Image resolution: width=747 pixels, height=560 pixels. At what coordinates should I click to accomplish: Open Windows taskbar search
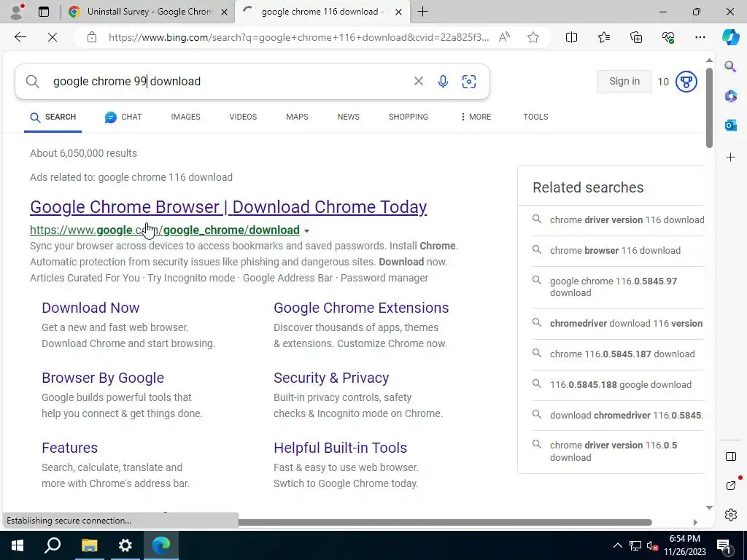coord(53,545)
